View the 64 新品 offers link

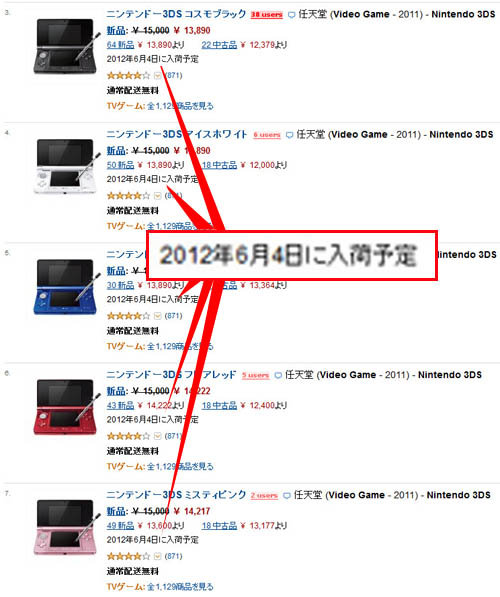click(x=120, y=45)
